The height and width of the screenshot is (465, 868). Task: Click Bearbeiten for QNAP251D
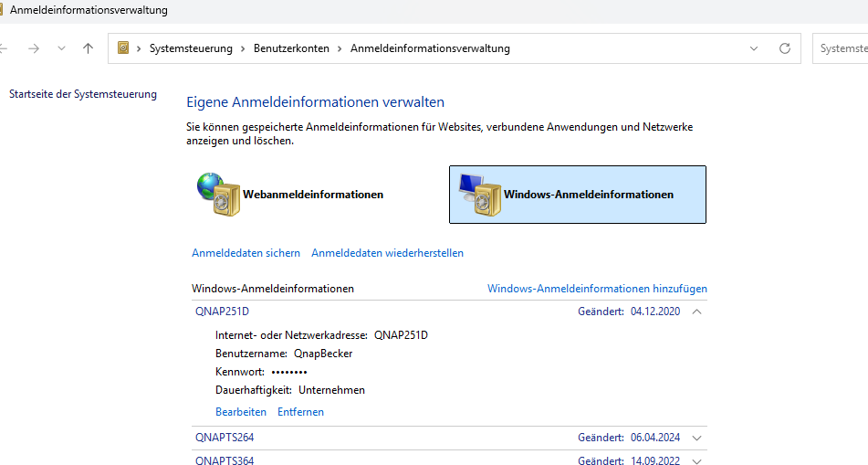pos(241,412)
